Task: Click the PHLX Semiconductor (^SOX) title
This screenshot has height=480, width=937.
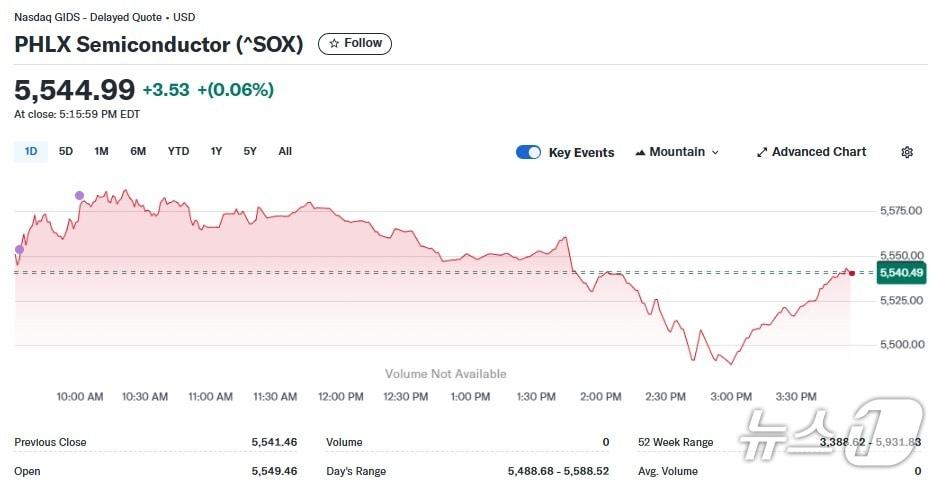Action: click(x=159, y=45)
